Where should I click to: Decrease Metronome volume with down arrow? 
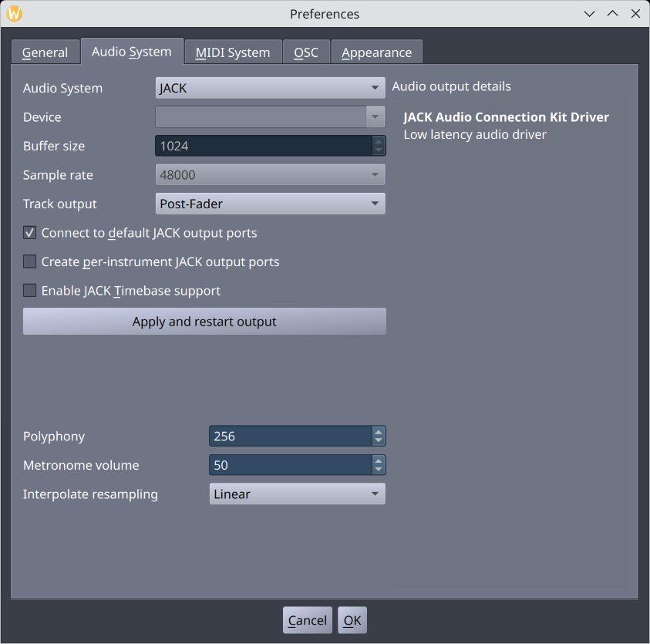[x=378, y=470]
